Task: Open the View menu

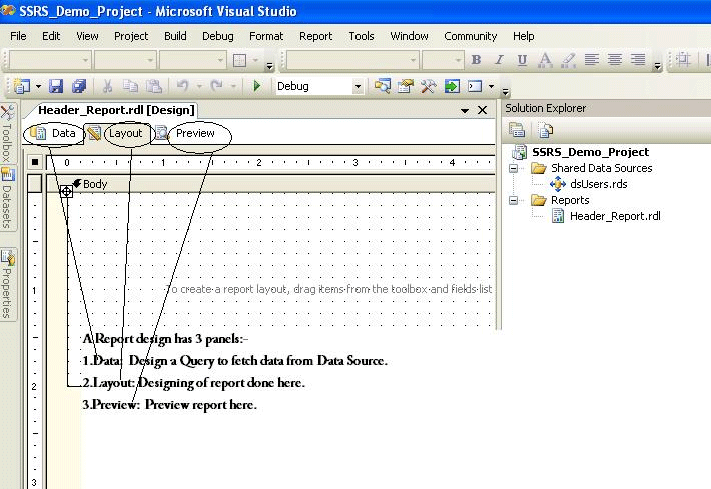Action: (87, 36)
